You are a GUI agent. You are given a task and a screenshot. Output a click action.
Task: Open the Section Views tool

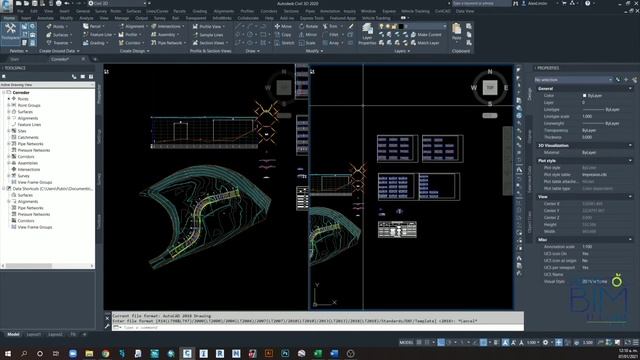[x=210, y=43]
